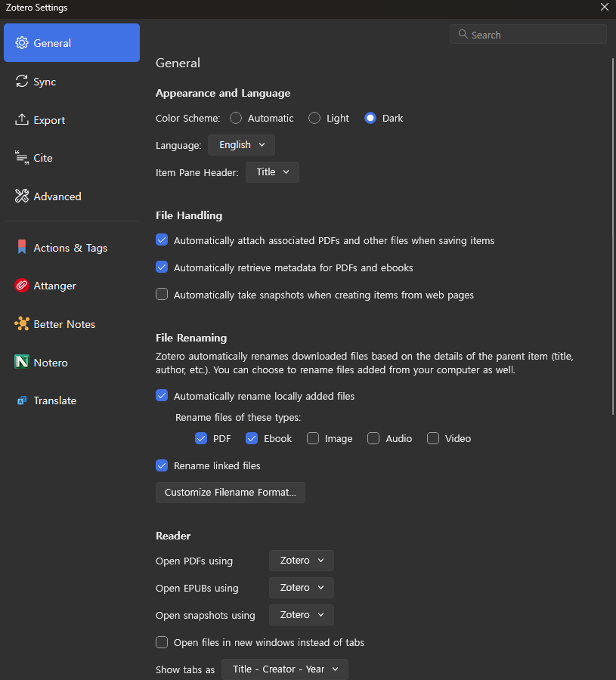Open the Better Notes plugin settings

point(63,323)
